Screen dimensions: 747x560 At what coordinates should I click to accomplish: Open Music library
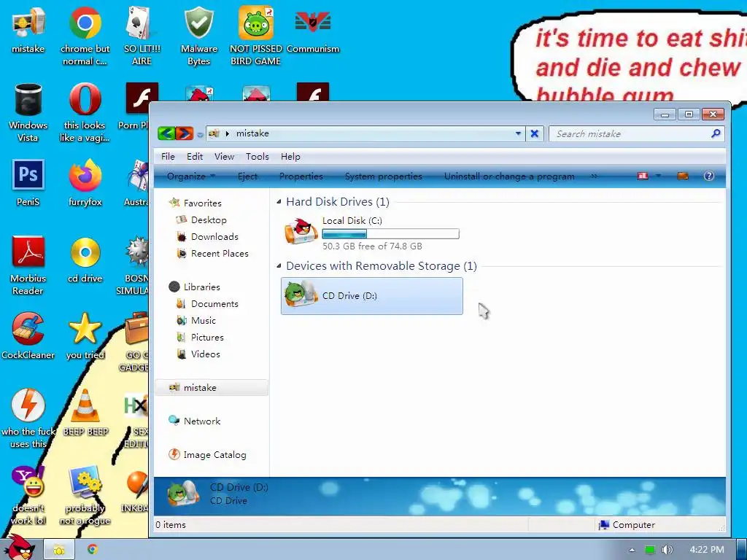196,321
